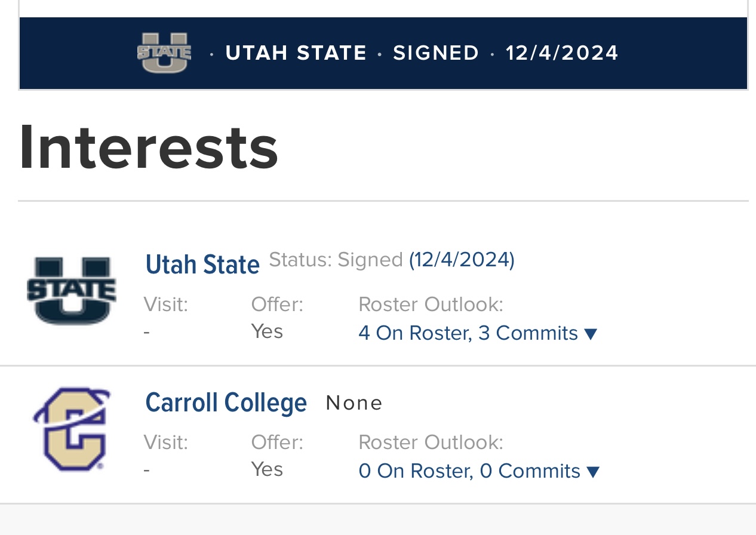This screenshot has height=535, width=756.
Task: Click SIGNED status in the navy banner
Action: (436, 53)
